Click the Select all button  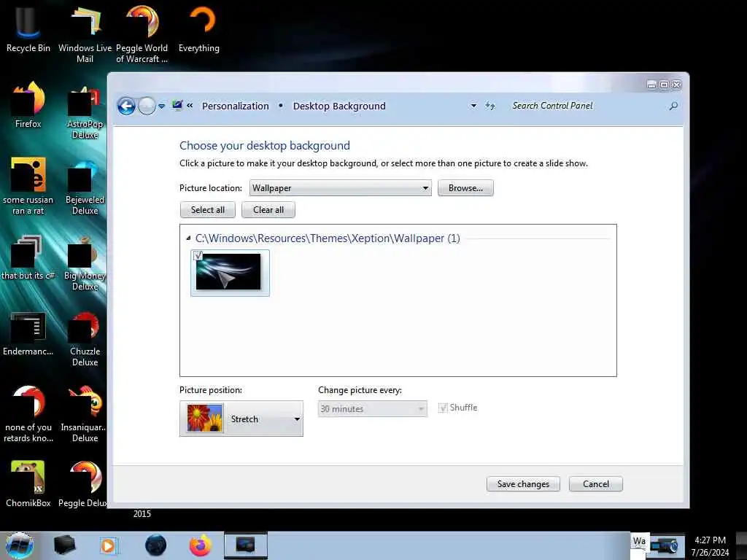[208, 209]
